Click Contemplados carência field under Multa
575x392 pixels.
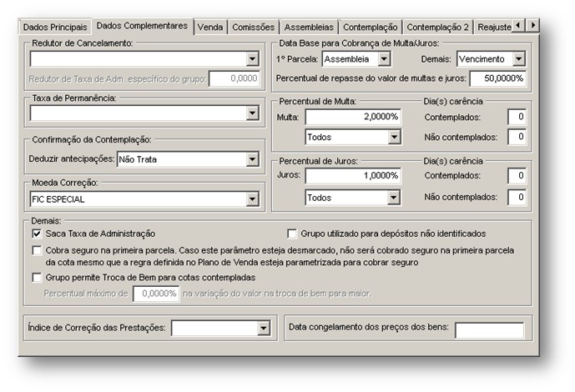pos(517,117)
